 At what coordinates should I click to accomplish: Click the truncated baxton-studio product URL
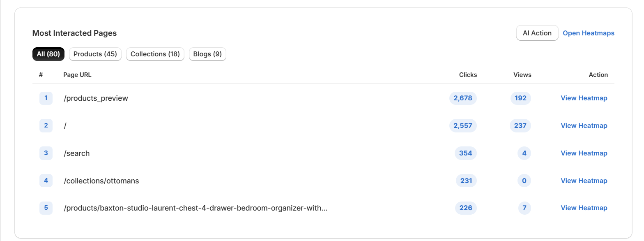[x=195, y=208]
